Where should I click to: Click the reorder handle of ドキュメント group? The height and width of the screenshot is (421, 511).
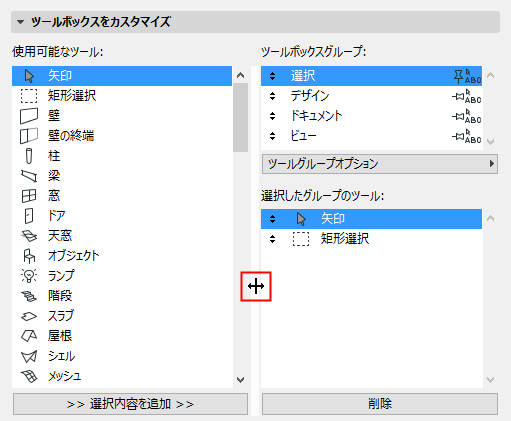272,116
